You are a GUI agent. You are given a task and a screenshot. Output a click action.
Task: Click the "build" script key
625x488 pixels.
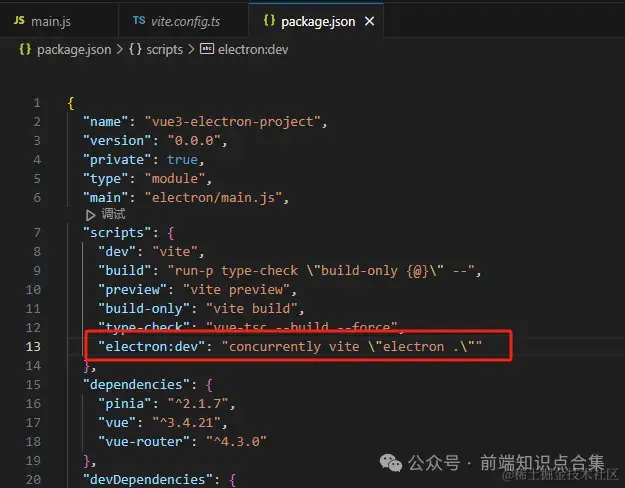tap(124, 270)
